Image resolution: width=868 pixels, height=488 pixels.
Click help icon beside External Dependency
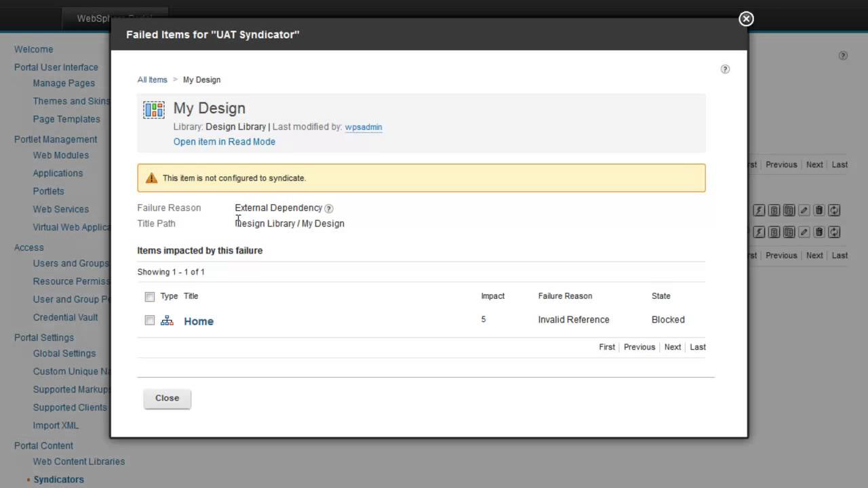(329, 209)
